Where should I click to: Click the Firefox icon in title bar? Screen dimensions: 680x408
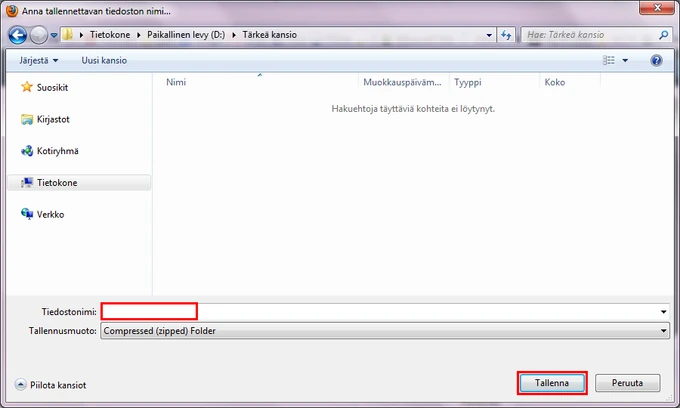point(12,10)
